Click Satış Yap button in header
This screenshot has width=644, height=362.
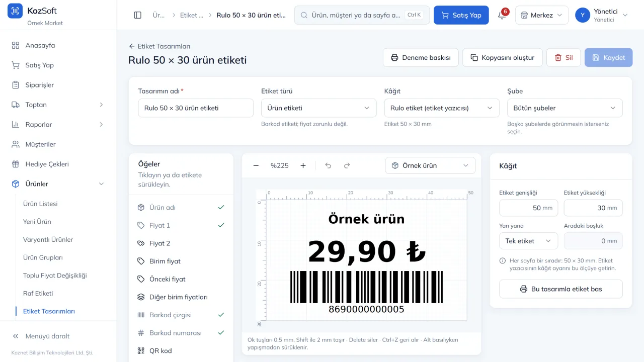click(x=461, y=15)
